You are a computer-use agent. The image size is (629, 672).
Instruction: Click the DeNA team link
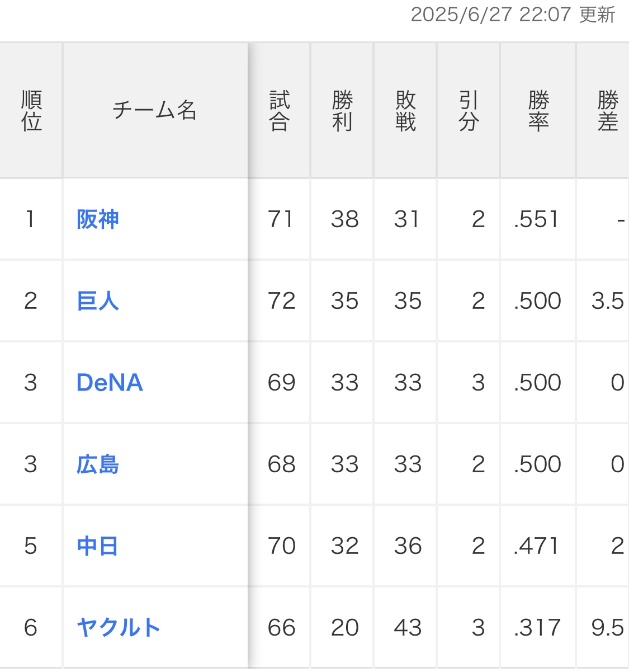(x=110, y=383)
